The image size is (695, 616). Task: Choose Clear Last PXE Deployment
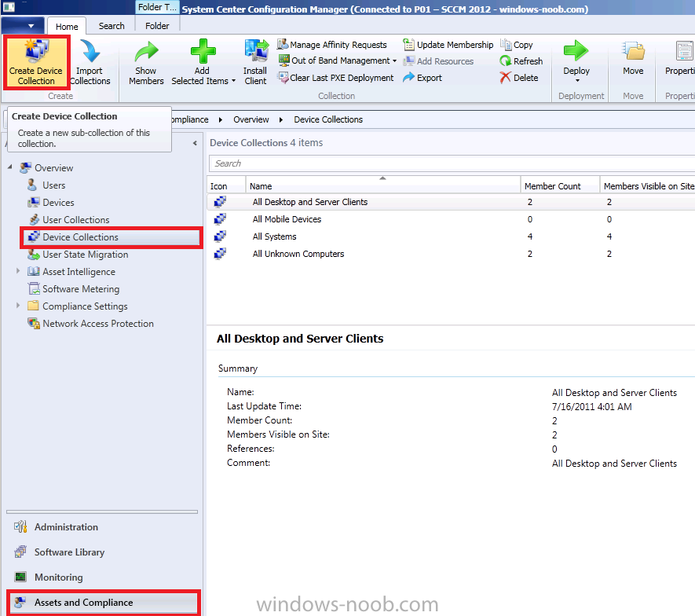coord(335,78)
